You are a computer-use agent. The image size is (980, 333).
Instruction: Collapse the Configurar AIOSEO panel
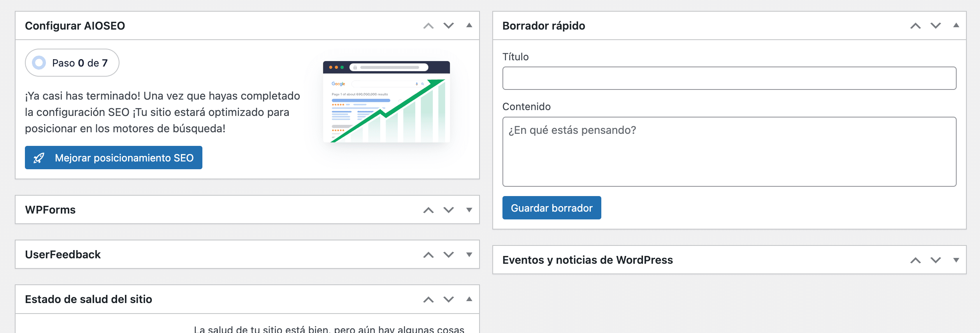pyautogui.click(x=469, y=26)
